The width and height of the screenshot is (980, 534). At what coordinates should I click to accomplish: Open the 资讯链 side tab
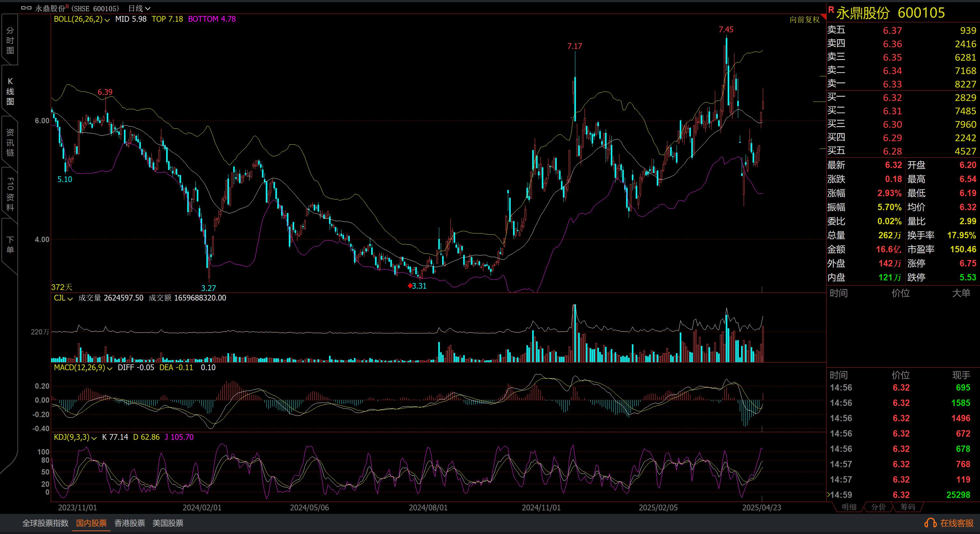point(10,142)
